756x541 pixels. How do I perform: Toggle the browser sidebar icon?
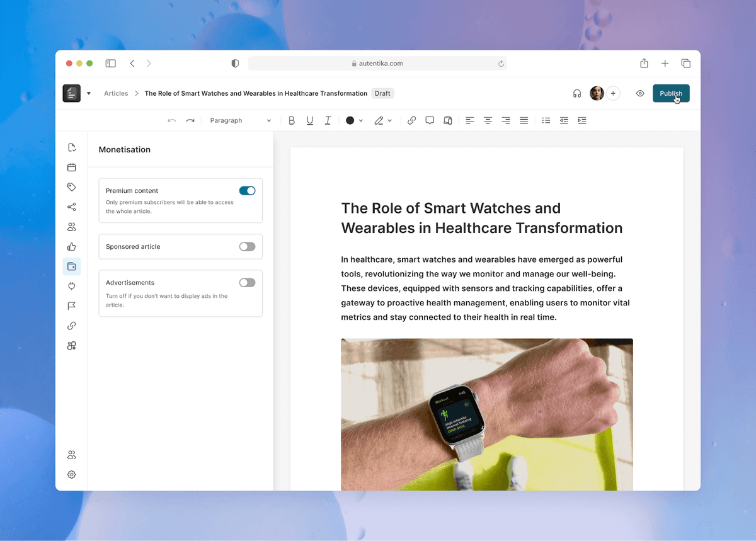111,64
